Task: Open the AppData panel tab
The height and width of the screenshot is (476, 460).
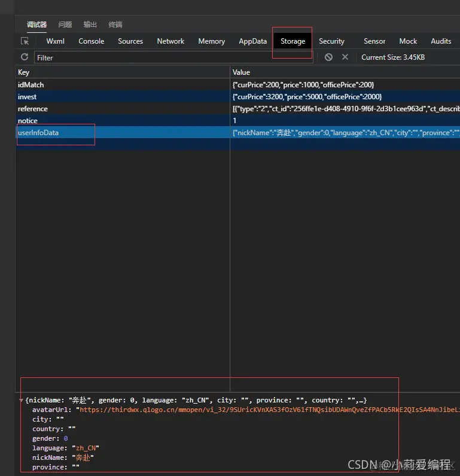Action: point(252,41)
